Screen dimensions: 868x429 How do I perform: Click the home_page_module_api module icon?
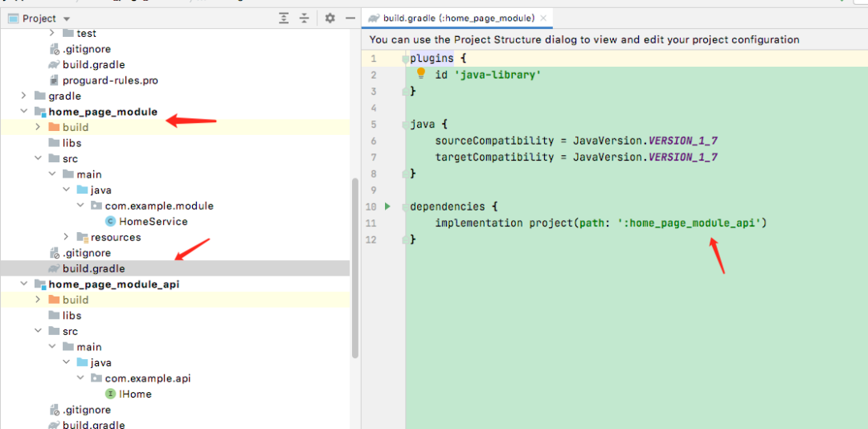[x=40, y=284]
